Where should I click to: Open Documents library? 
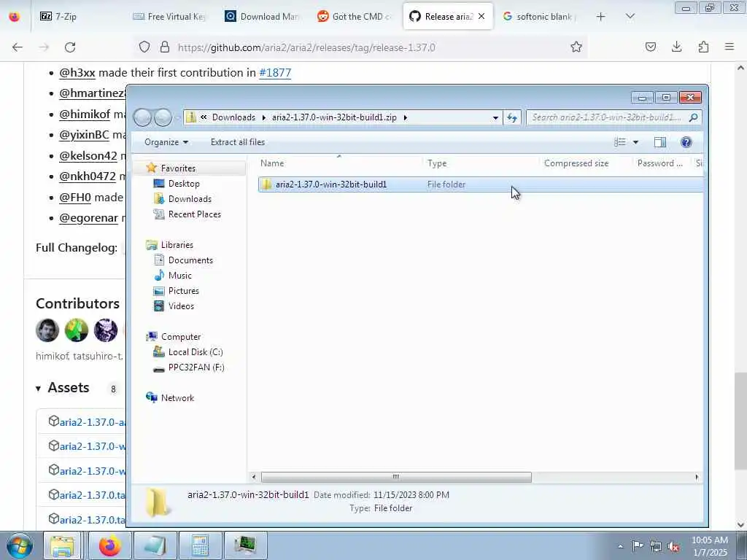click(x=190, y=260)
